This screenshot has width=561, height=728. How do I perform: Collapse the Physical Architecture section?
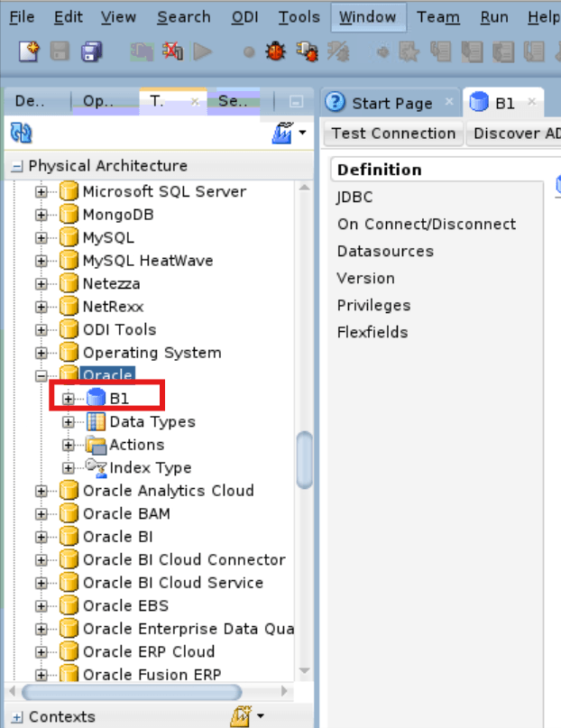click(x=17, y=166)
